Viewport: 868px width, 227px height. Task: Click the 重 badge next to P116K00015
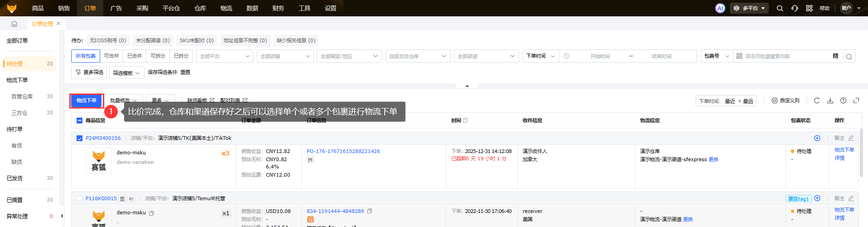click(122, 198)
